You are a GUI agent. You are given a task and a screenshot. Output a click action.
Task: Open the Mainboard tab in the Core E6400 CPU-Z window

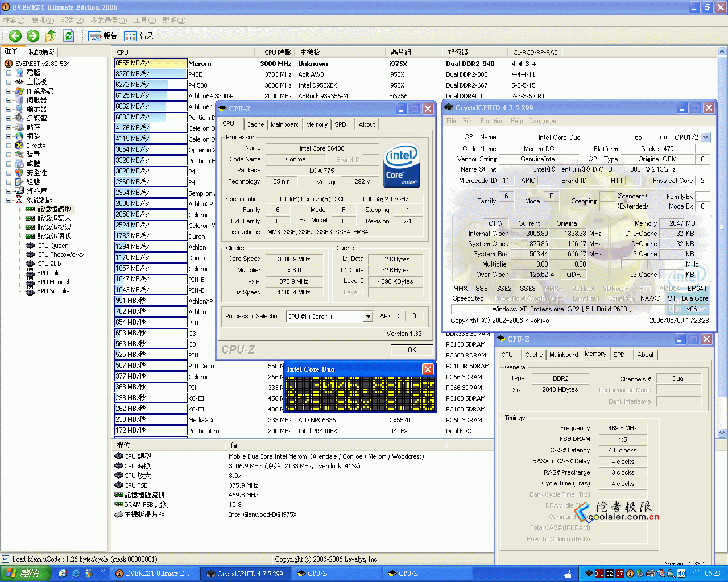[x=285, y=124]
